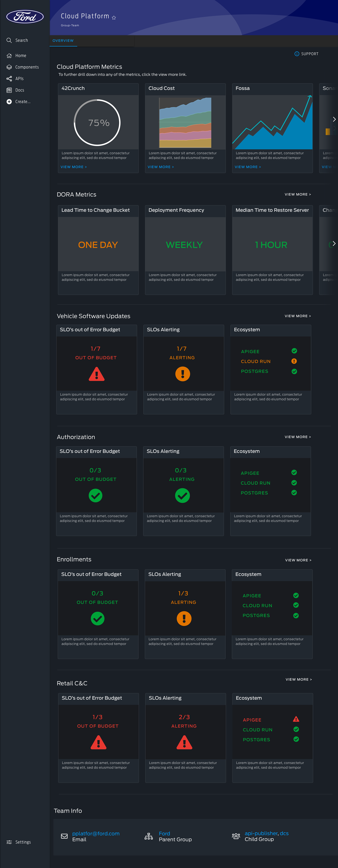Click View More for Vehicle Software Updates

click(298, 316)
